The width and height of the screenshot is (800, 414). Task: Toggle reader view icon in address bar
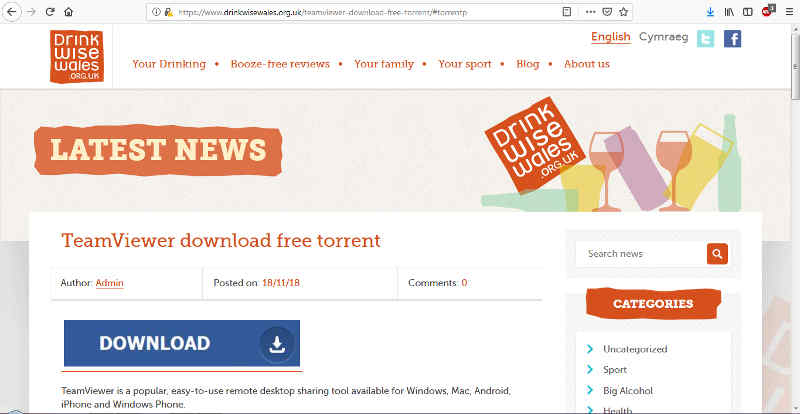(x=566, y=12)
